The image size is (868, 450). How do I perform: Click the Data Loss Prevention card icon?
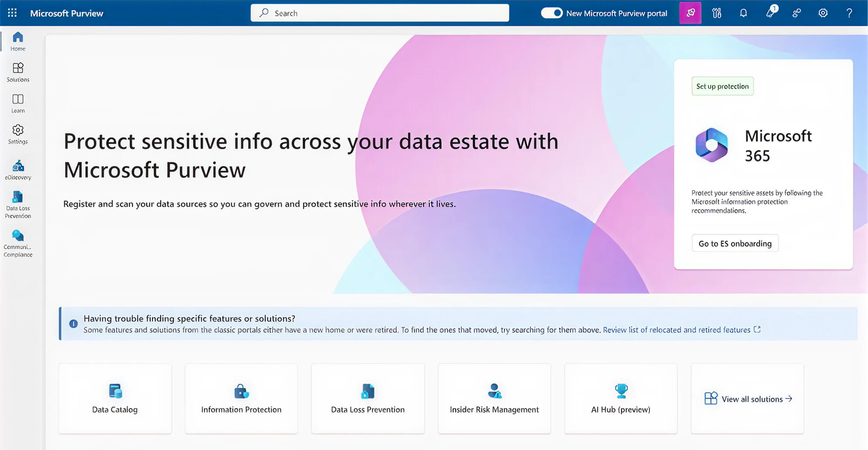[x=368, y=391]
